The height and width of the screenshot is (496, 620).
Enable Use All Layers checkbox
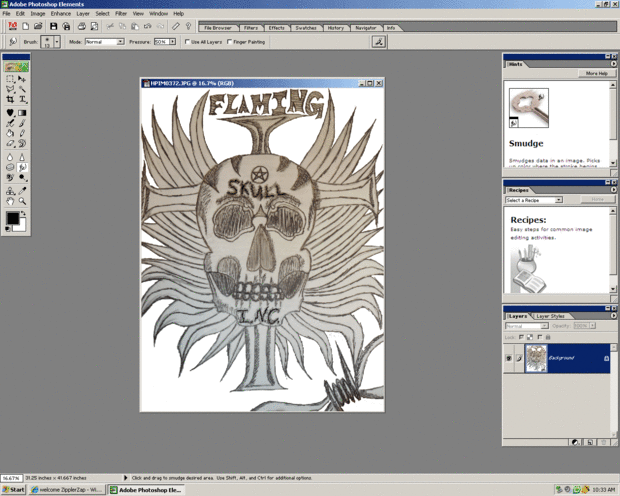click(187, 42)
